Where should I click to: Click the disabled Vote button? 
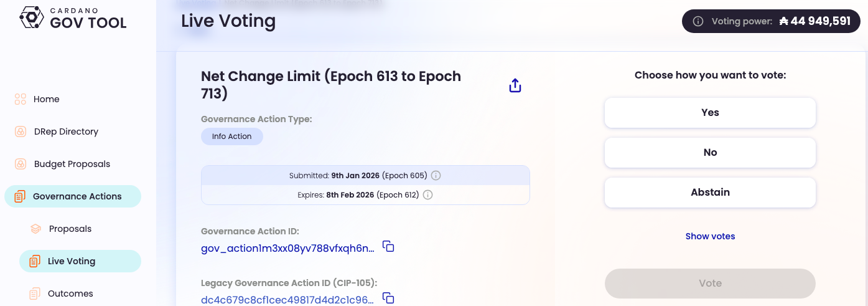coord(710,283)
